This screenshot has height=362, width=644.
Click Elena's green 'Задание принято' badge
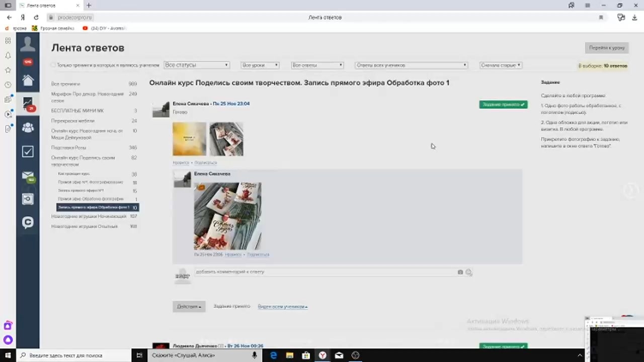click(503, 105)
